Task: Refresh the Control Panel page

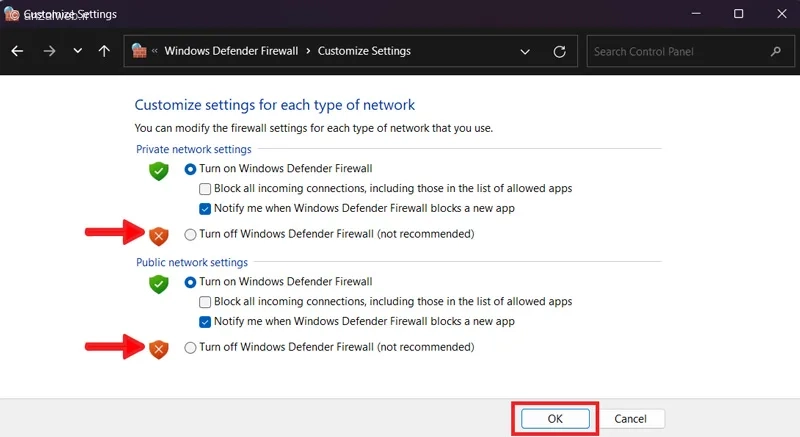Action: (x=559, y=51)
